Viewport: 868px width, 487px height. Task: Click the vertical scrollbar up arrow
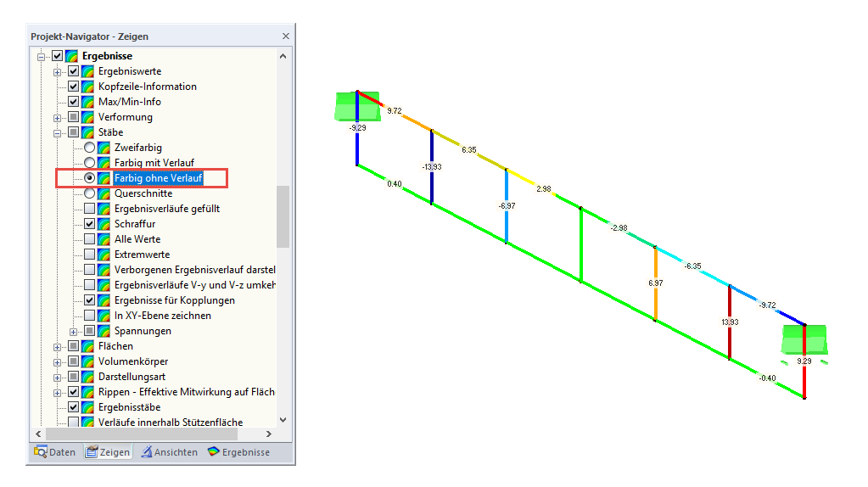click(x=283, y=56)
